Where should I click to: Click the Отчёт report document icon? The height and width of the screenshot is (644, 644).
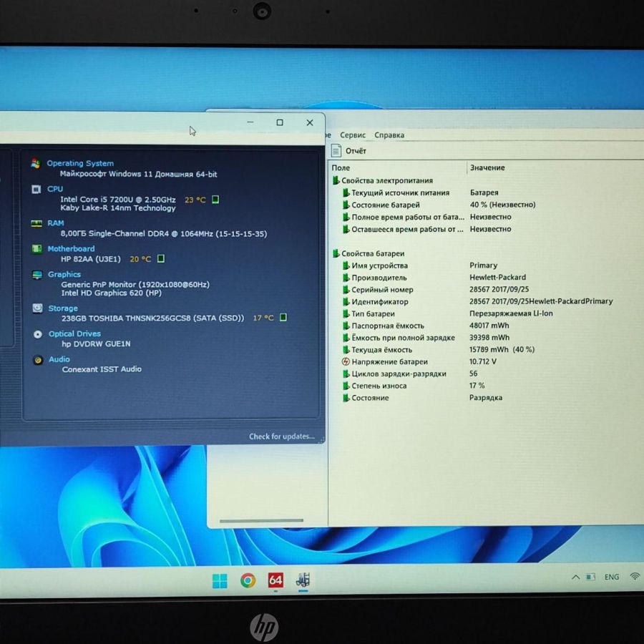point(336,150)
